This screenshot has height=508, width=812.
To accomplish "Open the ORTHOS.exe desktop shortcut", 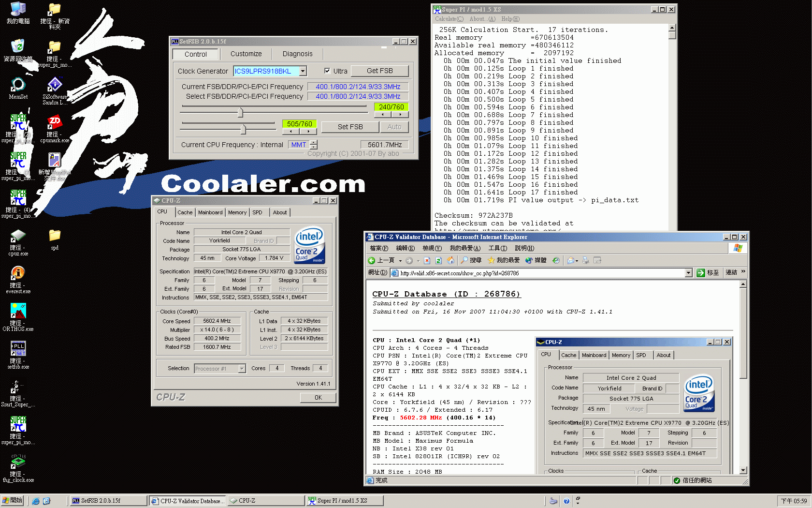I will (x=18, y=317).
